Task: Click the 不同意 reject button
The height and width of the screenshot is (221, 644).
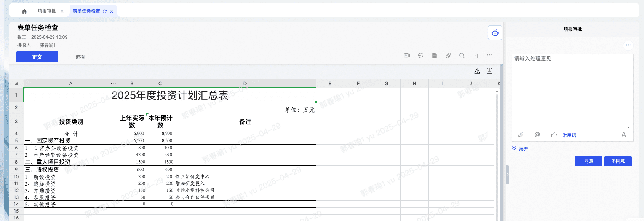Action: point(618,161)
